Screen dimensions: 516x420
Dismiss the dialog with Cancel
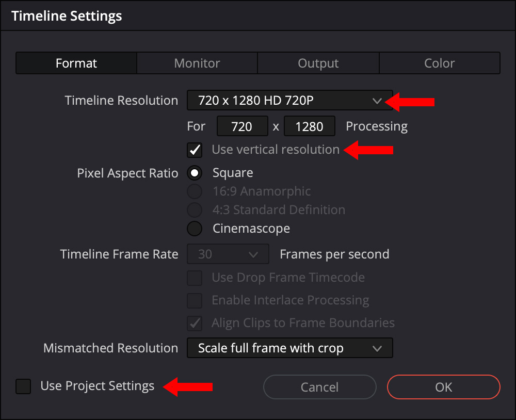319,387
